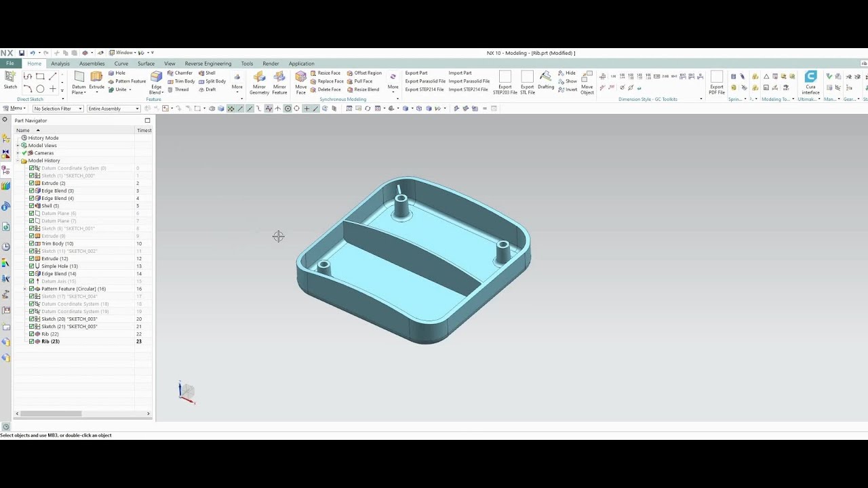This screenshot has height=488, width=868.
Task: Click the Move Face tool
Action: pyautogui.click(x=300, y=83)
